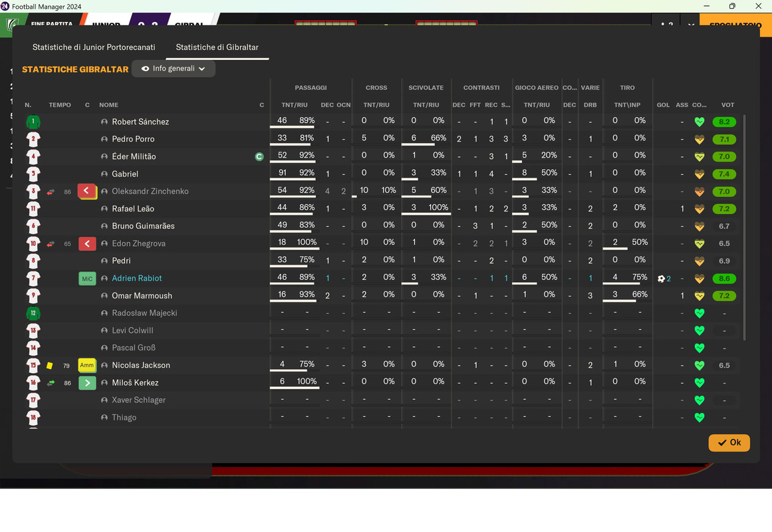
Task: Confirm with the Ok button
Action: click(x=729, y=442)
